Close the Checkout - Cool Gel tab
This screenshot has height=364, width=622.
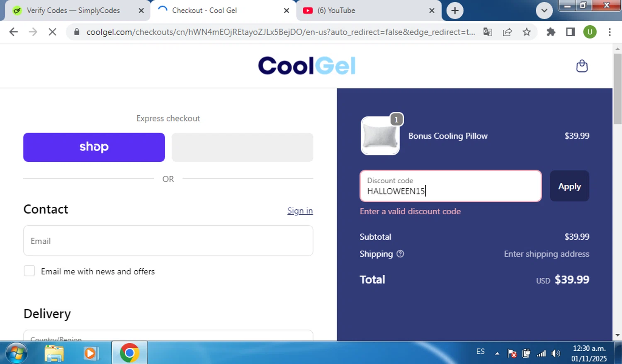[x=286, y=10]
